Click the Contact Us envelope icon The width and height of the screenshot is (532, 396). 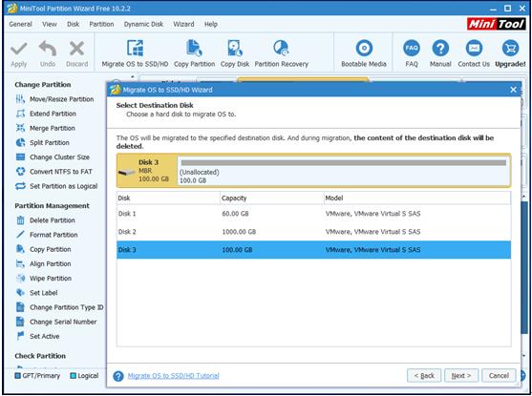point(474,48)
